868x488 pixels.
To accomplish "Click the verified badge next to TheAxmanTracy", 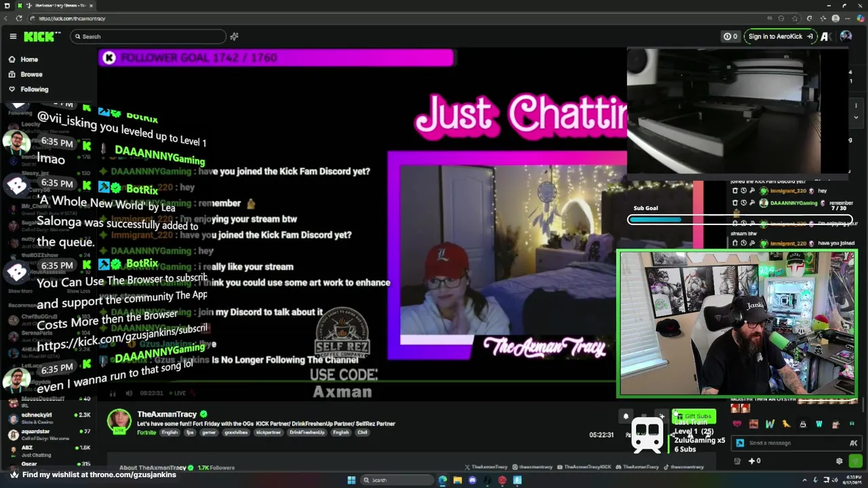I will 203,414.
